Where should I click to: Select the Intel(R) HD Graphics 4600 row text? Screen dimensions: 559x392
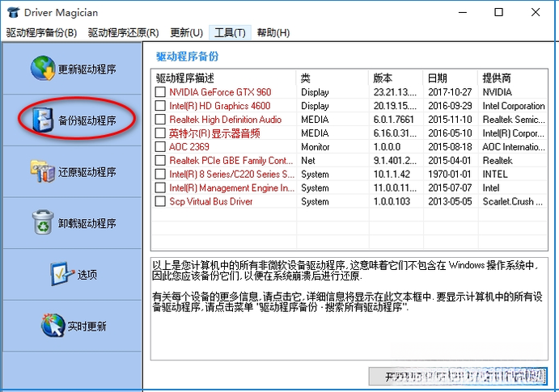coord(219,106)
